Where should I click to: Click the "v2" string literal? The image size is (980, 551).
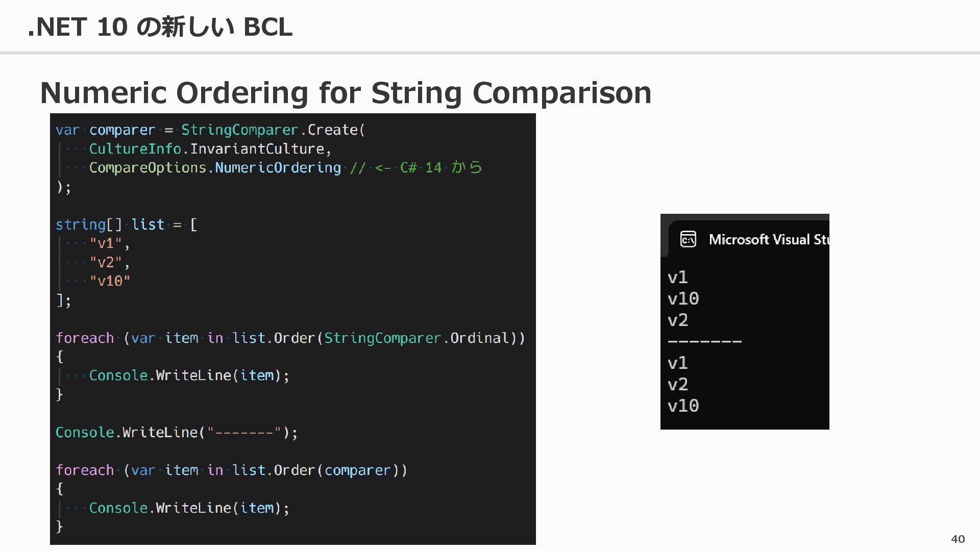point(106,262)
